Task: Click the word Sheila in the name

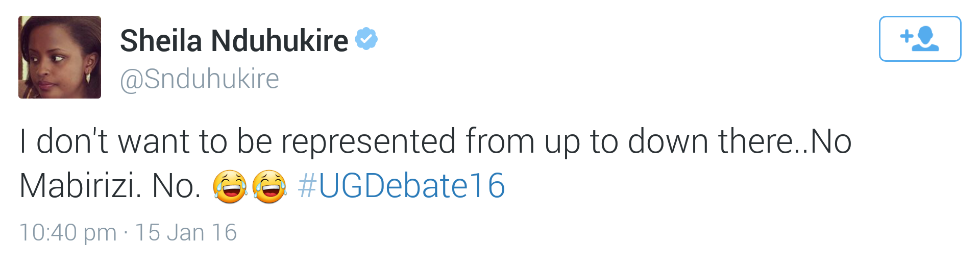Action: [x=161, y=40]
